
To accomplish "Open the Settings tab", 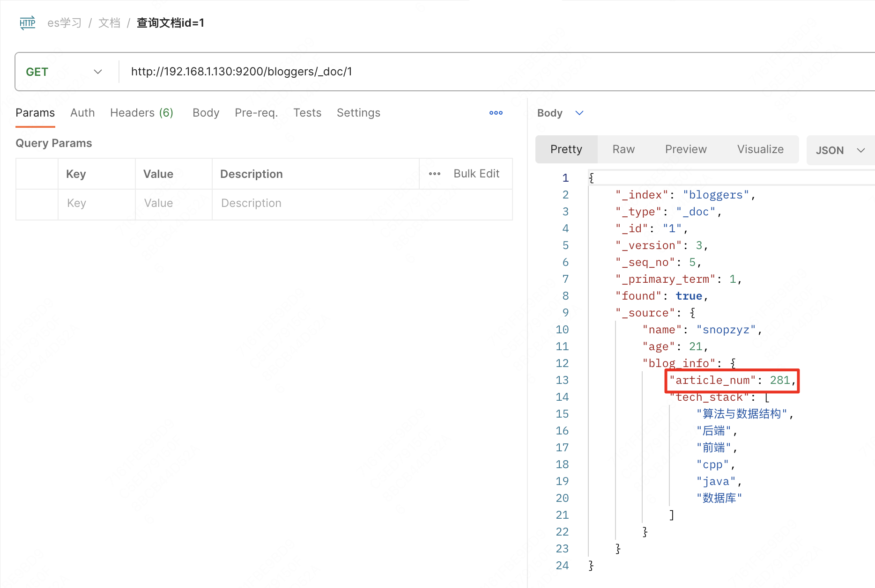I will [358, 113].
